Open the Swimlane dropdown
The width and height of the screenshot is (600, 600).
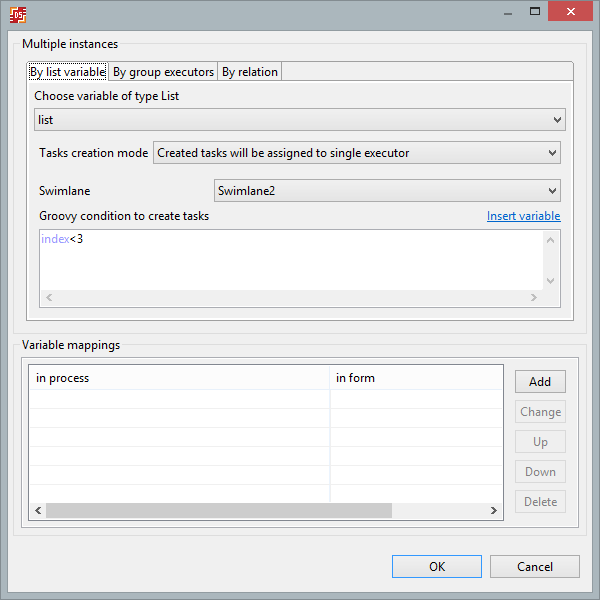tap(386, 190)
